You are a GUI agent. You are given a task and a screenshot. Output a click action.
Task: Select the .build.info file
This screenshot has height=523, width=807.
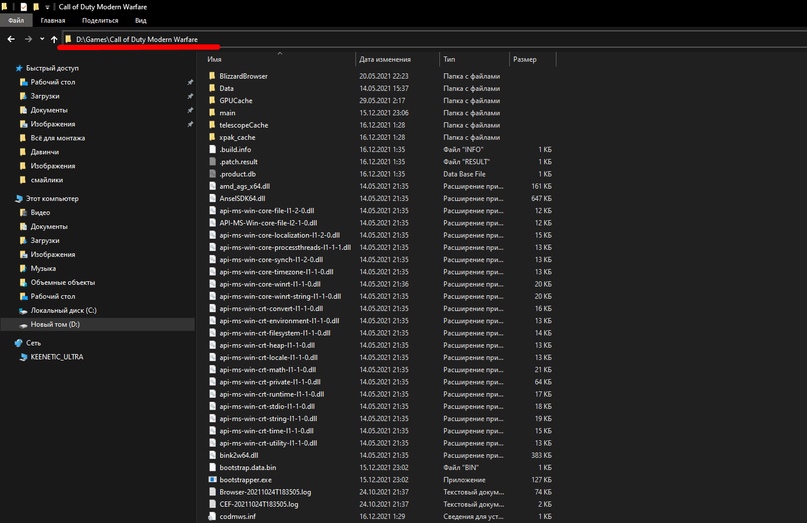(x=235, y=149)
